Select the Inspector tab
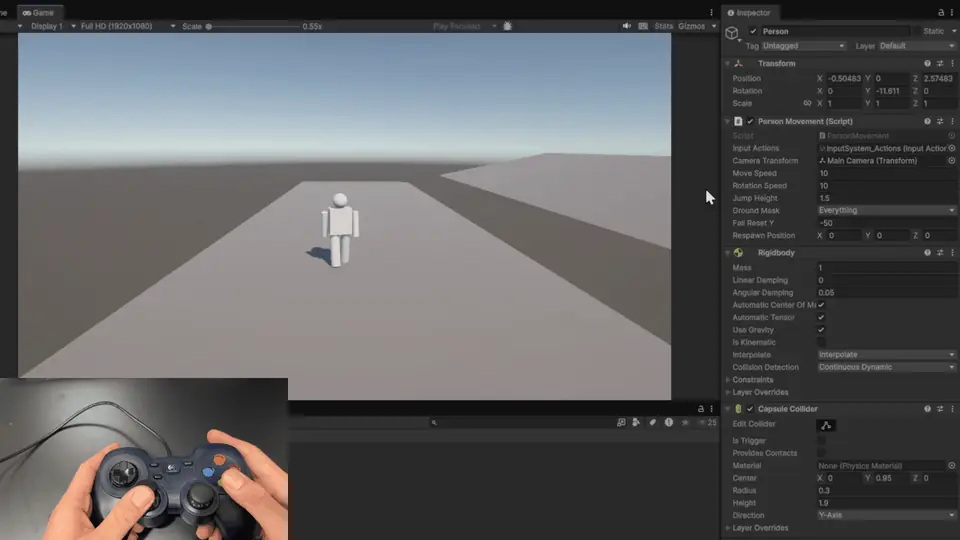Viewport: 960px width, 540px height. click(x=749, y=12)
